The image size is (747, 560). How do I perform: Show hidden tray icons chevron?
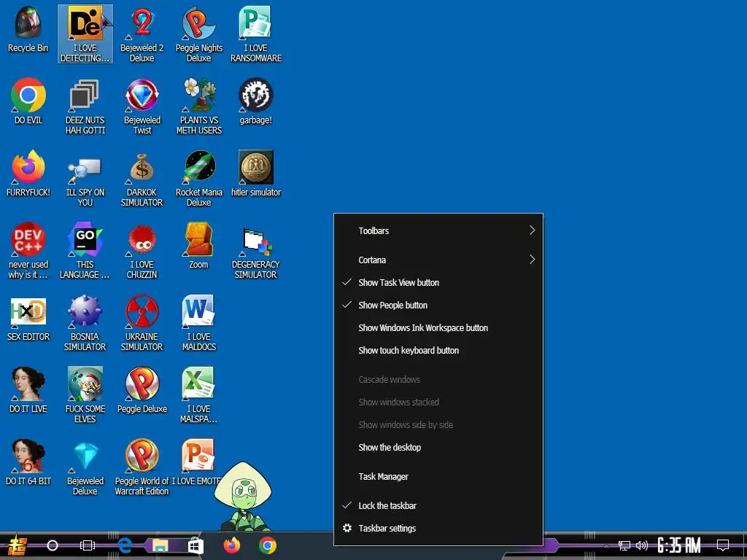point(606,545)
